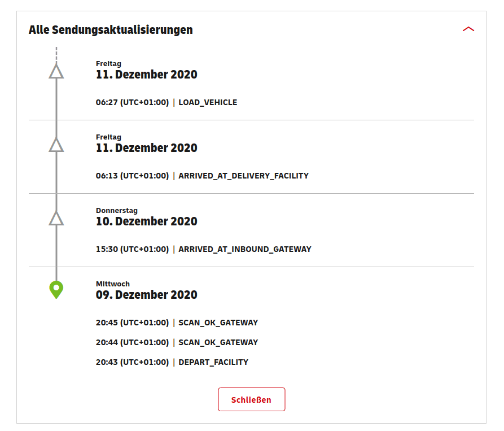Click the 15:30 (UTC+01:00) timestamp
Image resolution: width=504 pixels, height=431 pixels.
point(132,249)
